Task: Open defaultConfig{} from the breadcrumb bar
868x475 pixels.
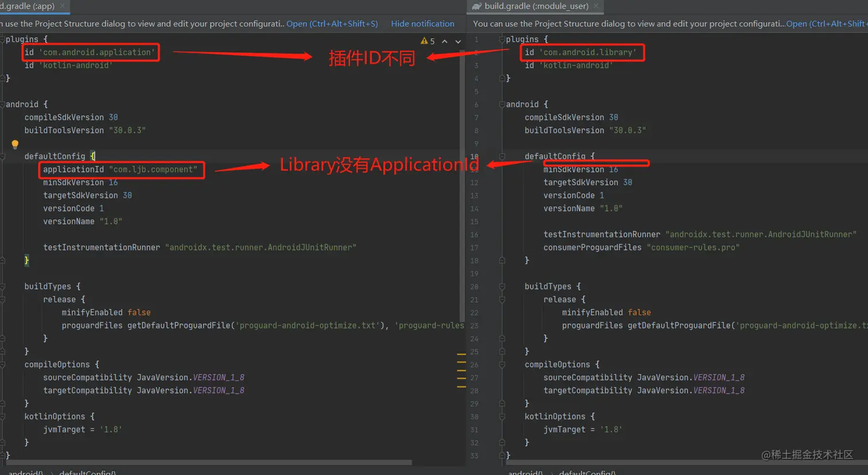Action: click(x=87, y=472)
